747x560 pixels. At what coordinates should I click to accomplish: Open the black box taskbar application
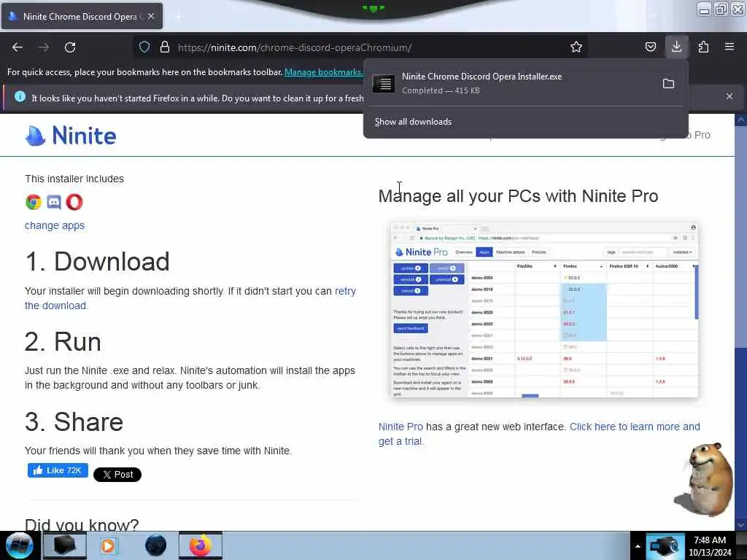(x=65, y=545)
